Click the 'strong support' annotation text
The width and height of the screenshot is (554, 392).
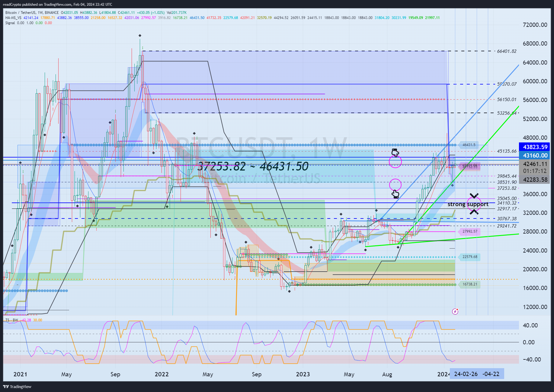point(468,204)
